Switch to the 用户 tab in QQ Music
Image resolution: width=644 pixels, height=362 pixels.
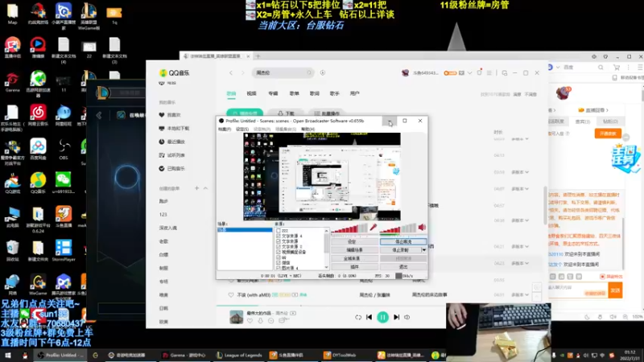tap(354, 93)
